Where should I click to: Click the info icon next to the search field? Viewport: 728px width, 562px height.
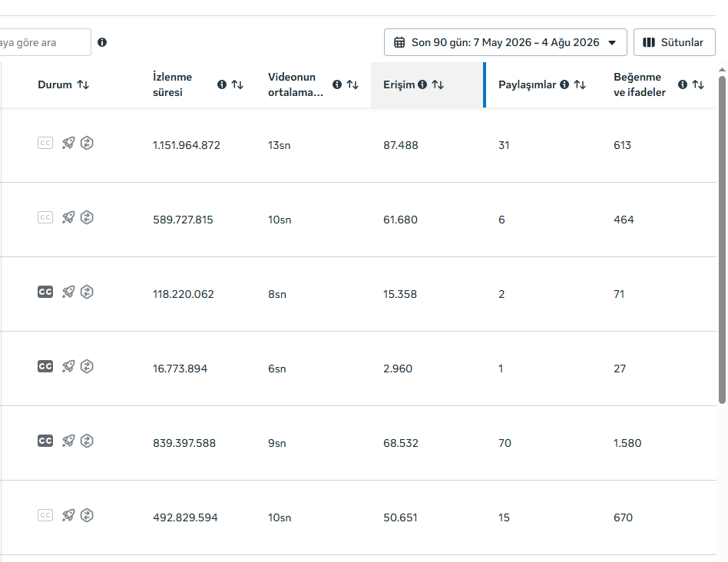click(102, 42)
